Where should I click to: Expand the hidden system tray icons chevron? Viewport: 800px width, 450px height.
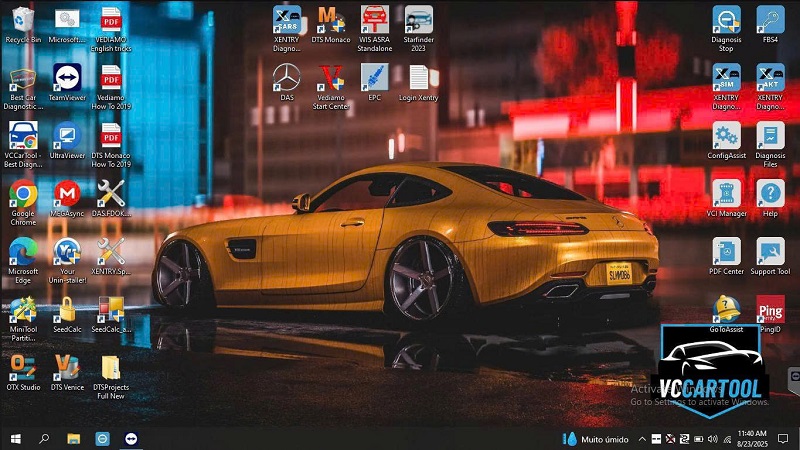pos(644,438)
